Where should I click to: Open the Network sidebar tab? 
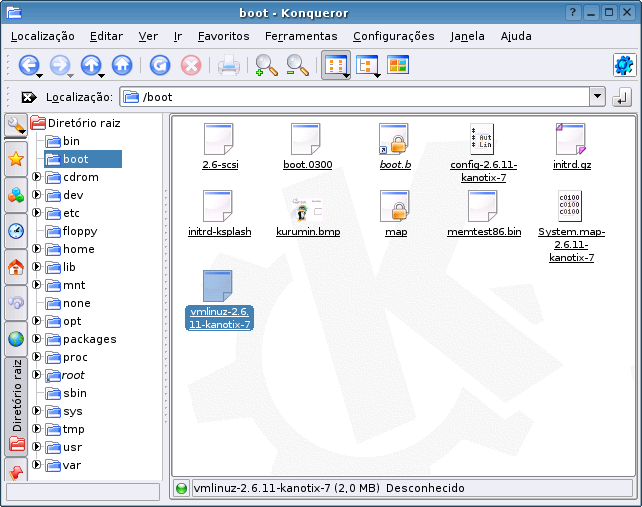[16, 303]
